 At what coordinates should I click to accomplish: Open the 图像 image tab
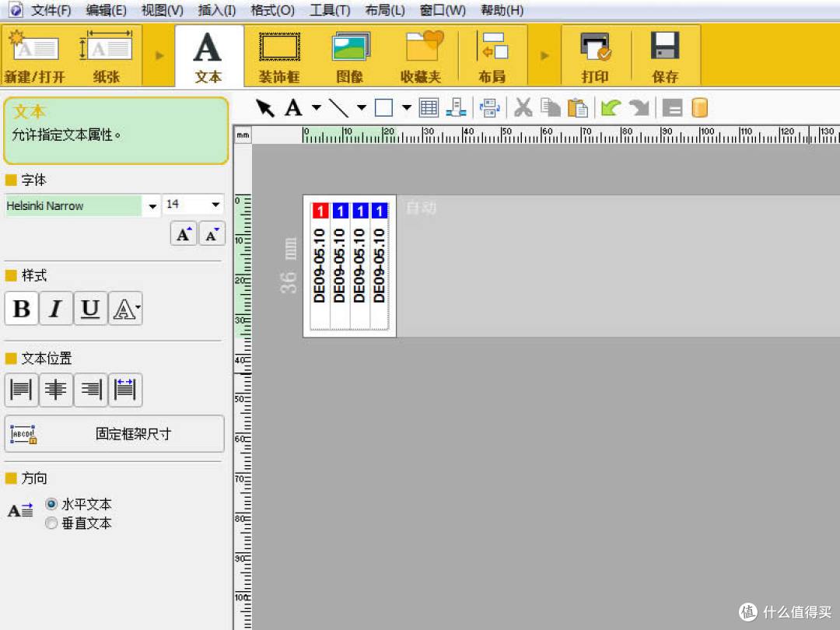point(350,56)
